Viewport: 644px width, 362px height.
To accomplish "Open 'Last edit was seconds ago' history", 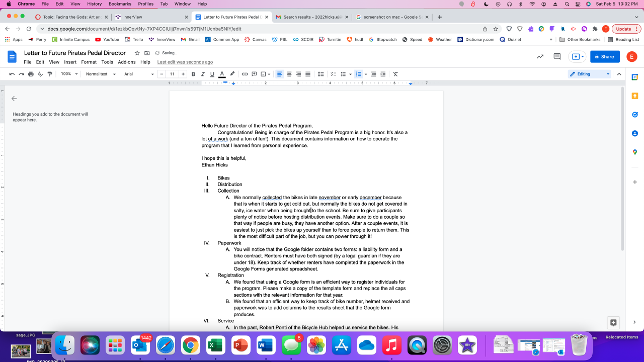I will (185, 62).
